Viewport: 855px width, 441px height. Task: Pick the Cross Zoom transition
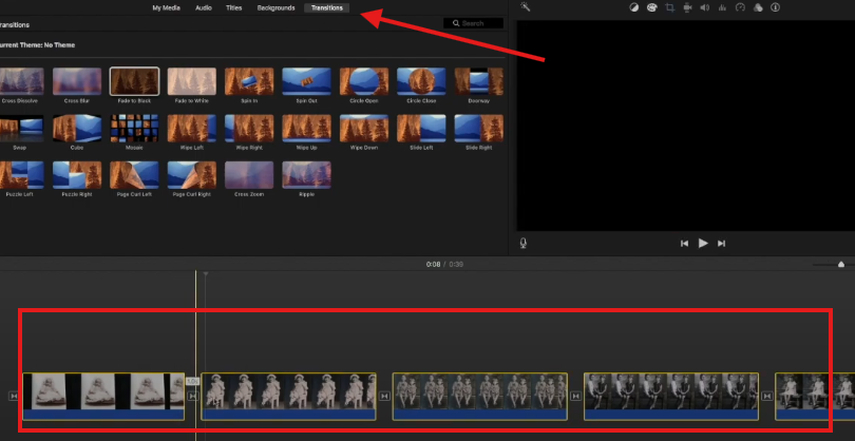tap(249, 175)
